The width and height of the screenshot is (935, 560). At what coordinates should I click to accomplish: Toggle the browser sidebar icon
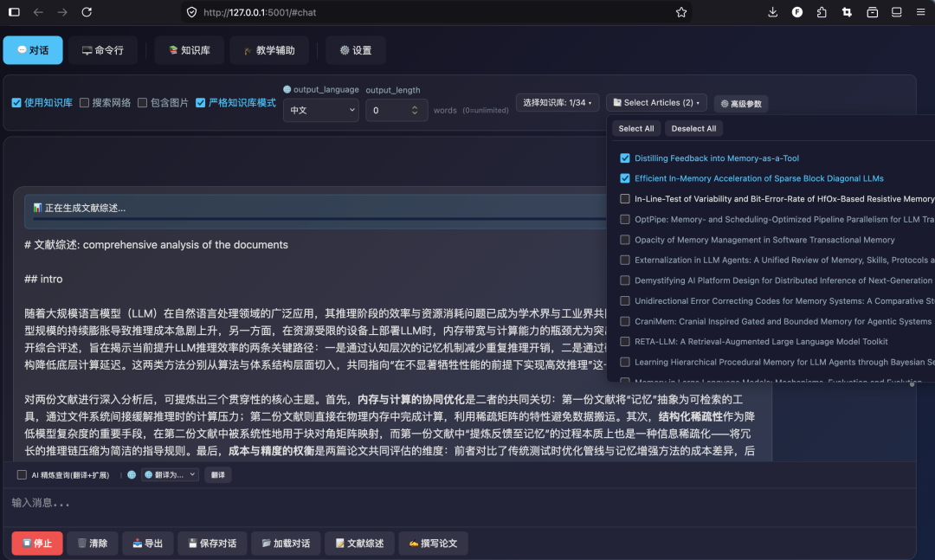point(14,12)
